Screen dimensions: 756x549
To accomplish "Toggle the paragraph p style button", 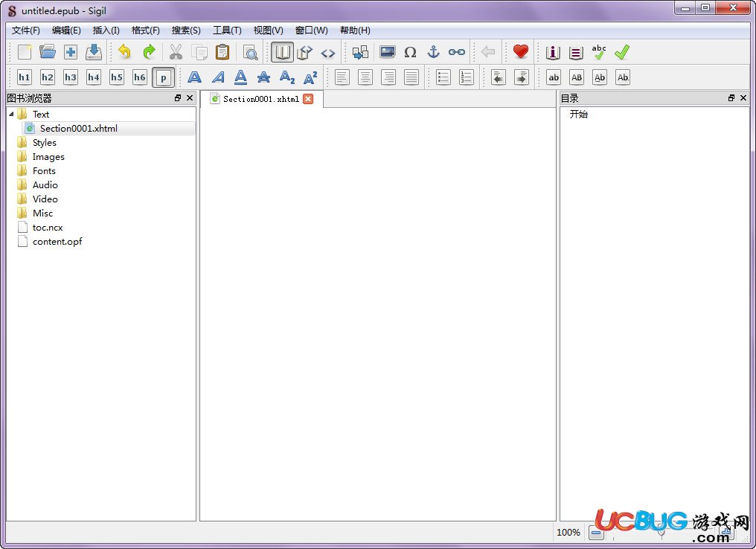I will tap(164, 77).
